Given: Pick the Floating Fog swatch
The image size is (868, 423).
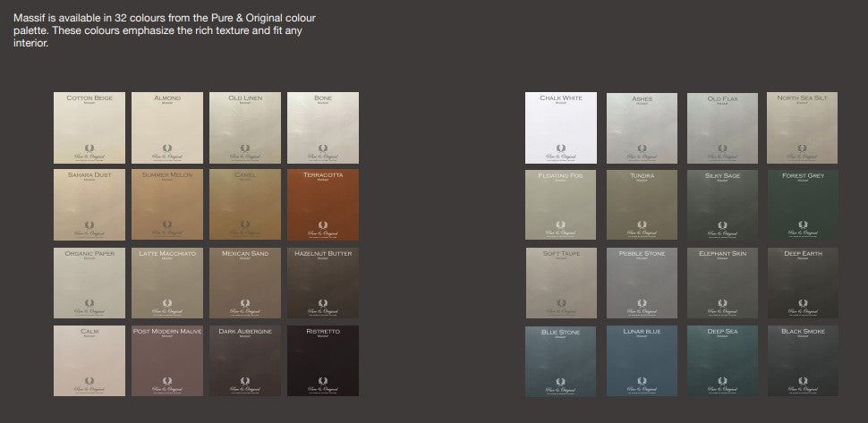Looking at the screenshot, I should [x=560, y=205].
